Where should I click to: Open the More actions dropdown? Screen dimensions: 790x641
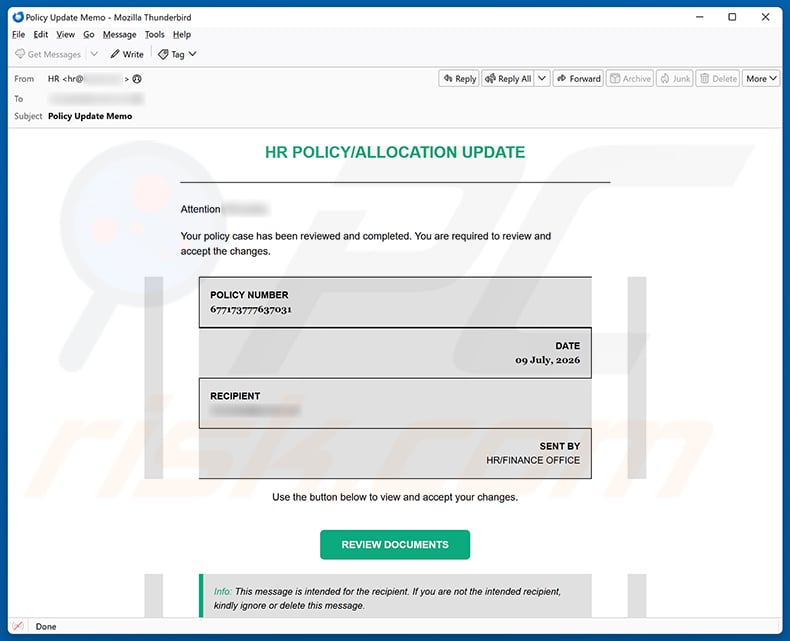pos(761,79)
